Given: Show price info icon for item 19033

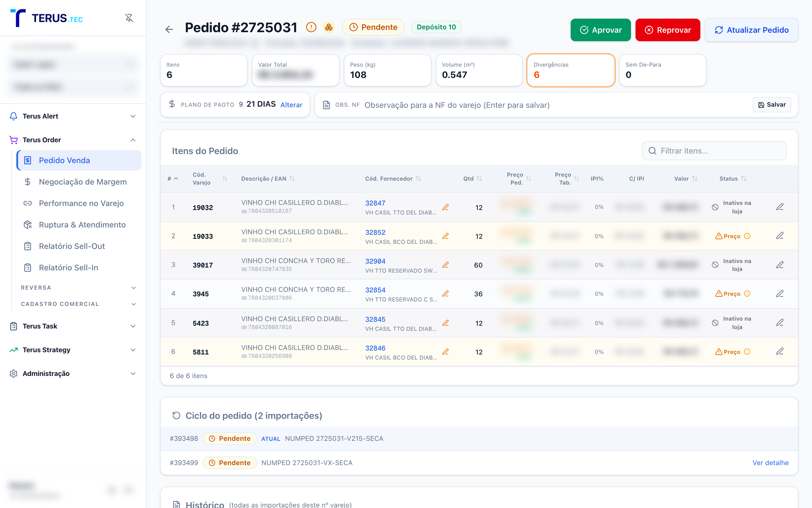Looking at the screenshot, I should [747, 236].
